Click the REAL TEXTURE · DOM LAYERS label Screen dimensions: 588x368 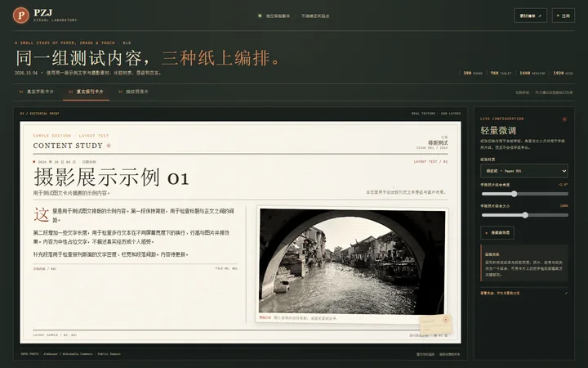click(x=436, y=113)
